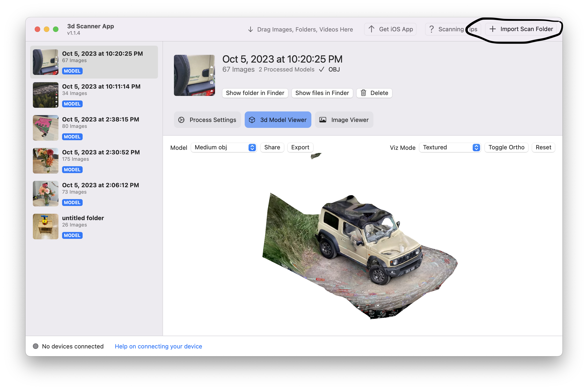This screenshot has width=588, height=390.
Task: Click the trash can Delete icon
Action: tap(363, 93)
